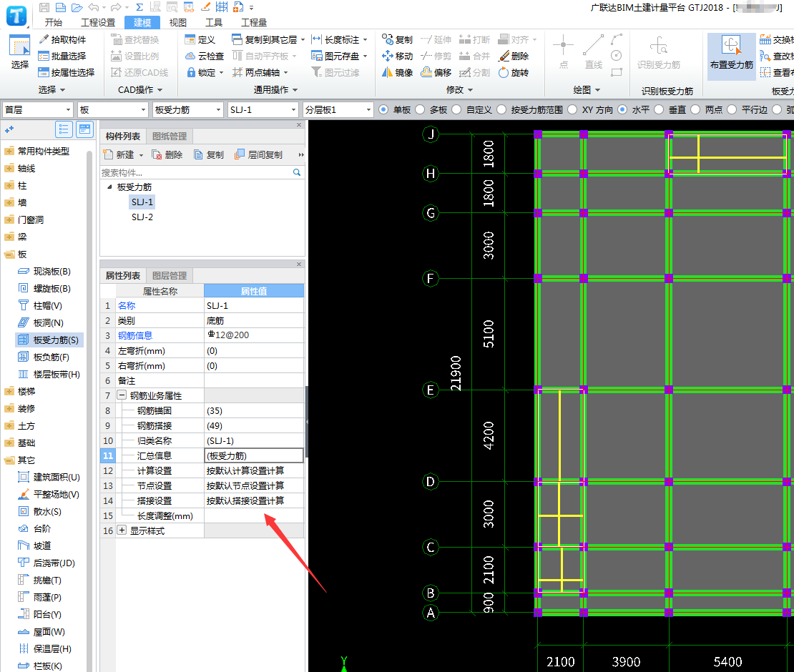Open 图元存盘 element save tool
Viewport: 794px width, 672px height.
pyautogui.click(x=339, y=56)
